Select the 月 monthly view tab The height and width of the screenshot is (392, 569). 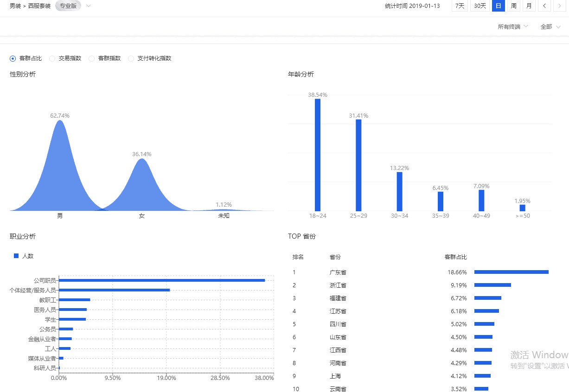(529, 6)
